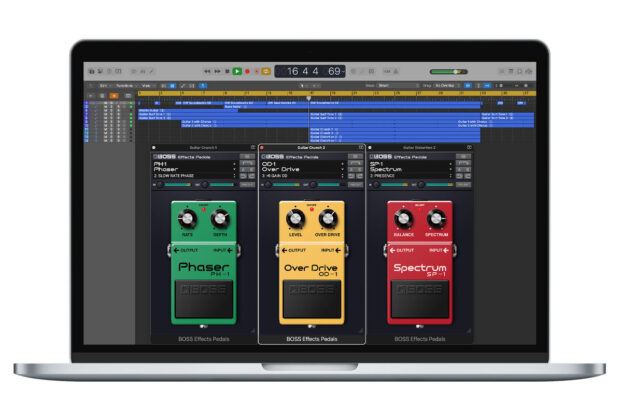Click the SPECTRUM knob on the red pedal
The height and width of the screenshot is (420, 620).
436,219
